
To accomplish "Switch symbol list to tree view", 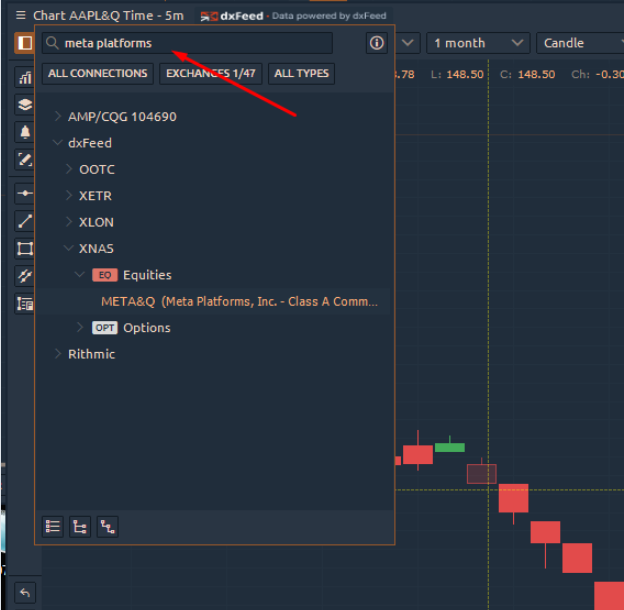I will [80, 526].
